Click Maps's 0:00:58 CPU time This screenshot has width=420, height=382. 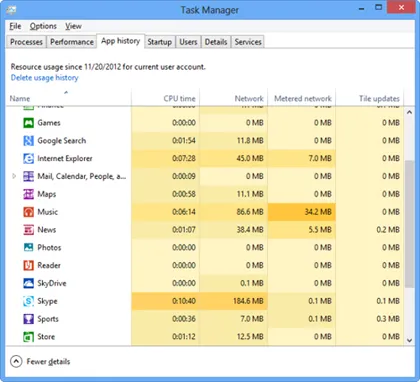pyautogui.click(x=184, y=194)
